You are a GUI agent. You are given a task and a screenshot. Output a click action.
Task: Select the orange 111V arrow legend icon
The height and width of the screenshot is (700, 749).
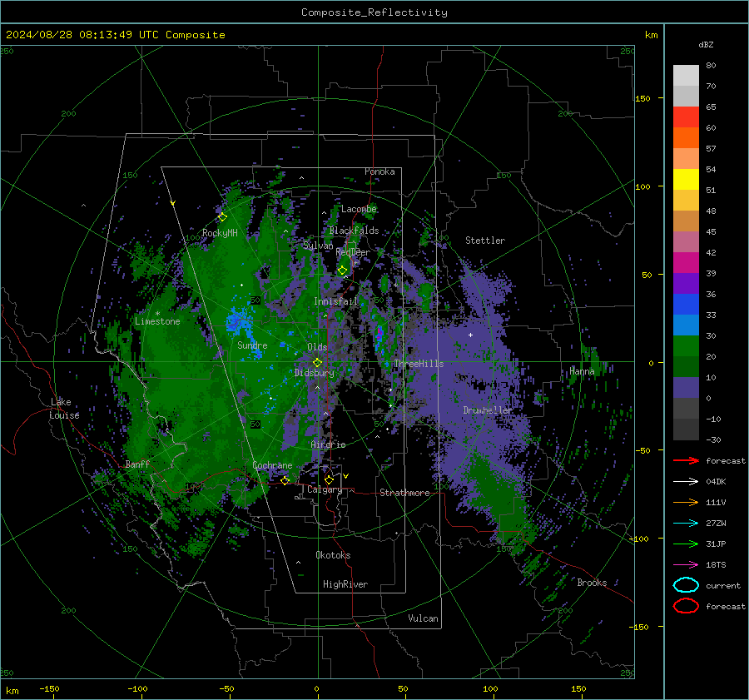click(x=686, y=502)
